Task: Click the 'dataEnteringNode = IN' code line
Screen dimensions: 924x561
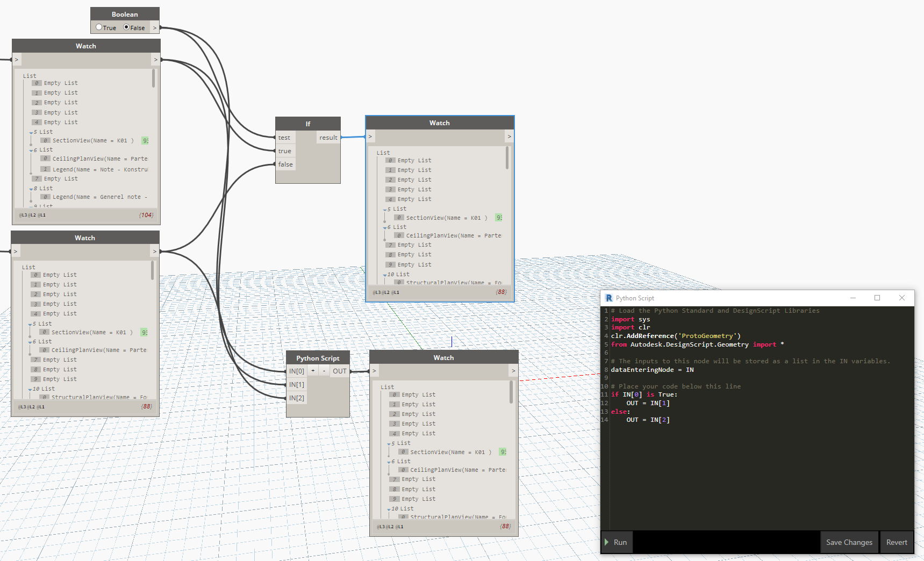Action: (x=653, y=370)
